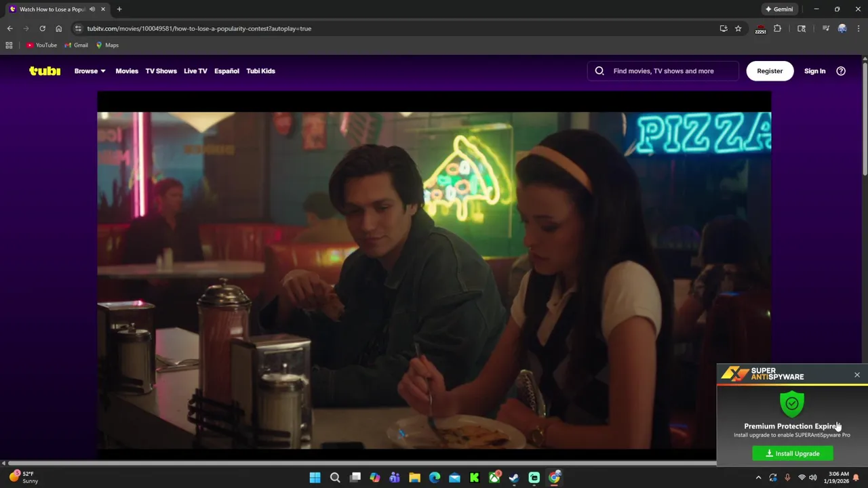Click the search magnifier icon on Tubi
Screen dimensions: 868x488
coord(599,70)
